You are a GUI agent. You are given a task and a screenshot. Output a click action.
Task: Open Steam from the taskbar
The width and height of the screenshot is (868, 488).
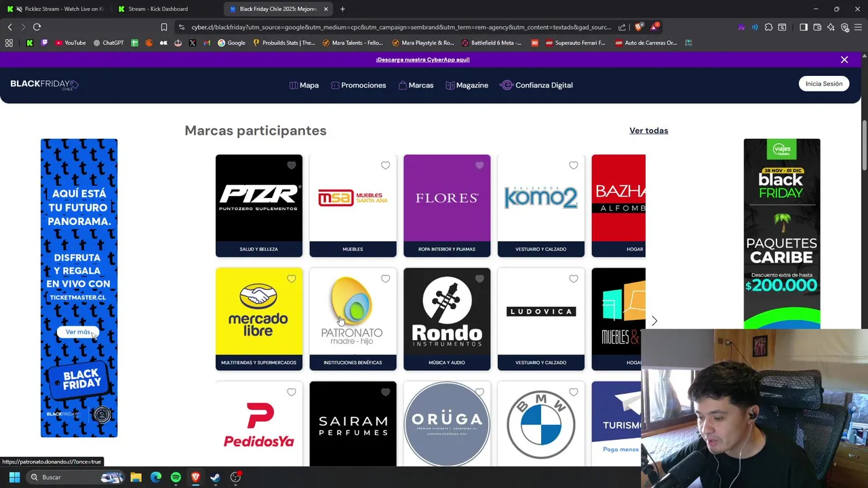pos(215,477)
